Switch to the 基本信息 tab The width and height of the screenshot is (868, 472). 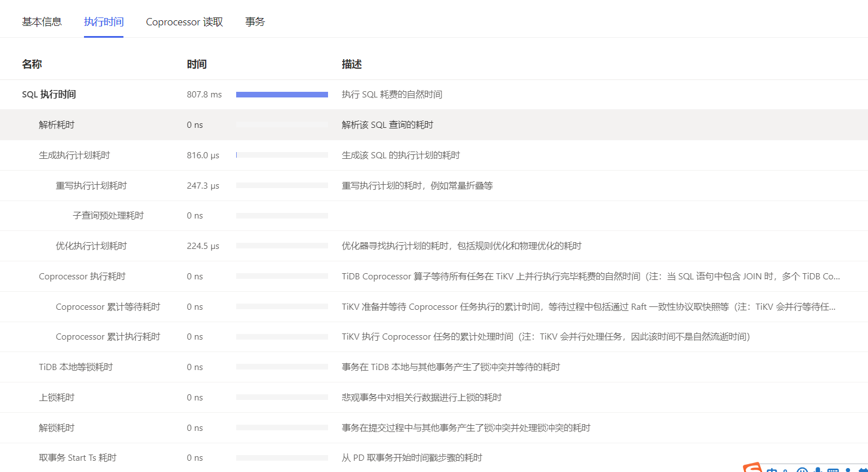pyautogui.click(x=42, y=22)
